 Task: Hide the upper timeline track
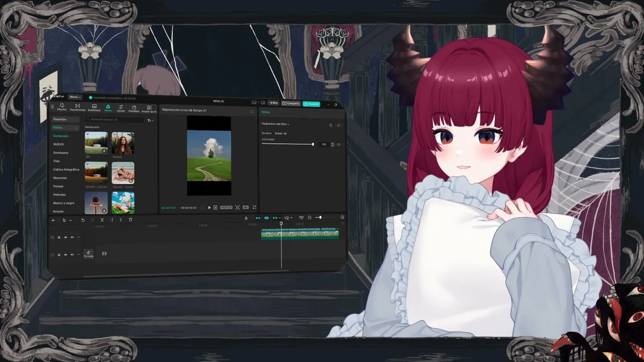pyautogui.click(x=65, y=237)
